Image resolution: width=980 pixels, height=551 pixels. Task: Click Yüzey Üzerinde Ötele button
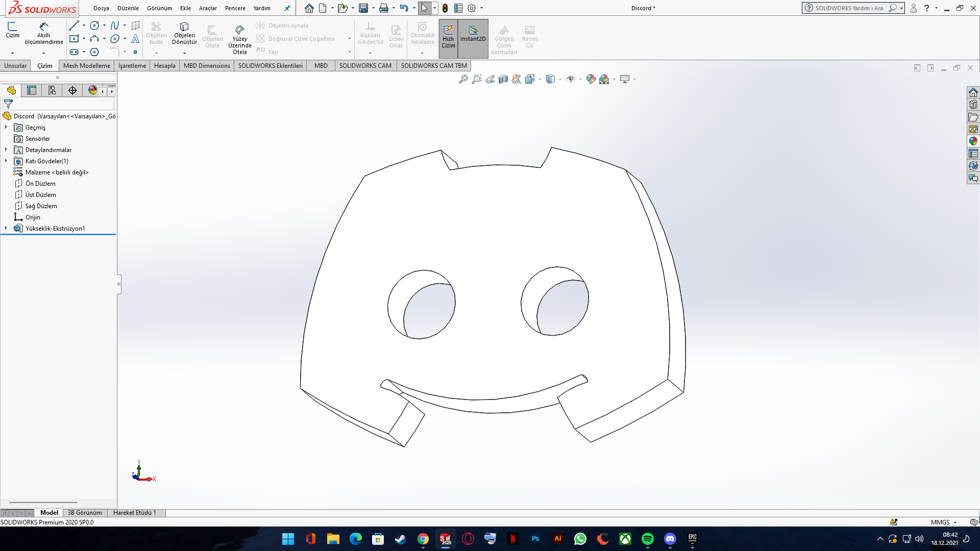239,38
